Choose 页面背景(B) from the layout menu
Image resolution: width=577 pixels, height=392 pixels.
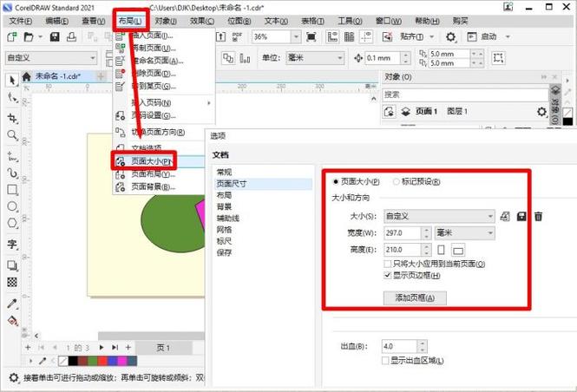159,186
